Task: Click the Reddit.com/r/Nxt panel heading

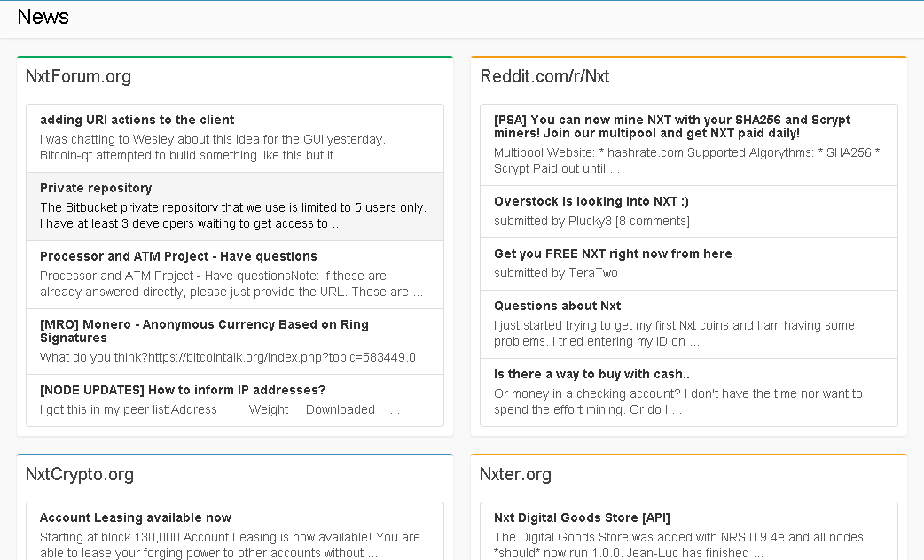Action: click(544, 76)
